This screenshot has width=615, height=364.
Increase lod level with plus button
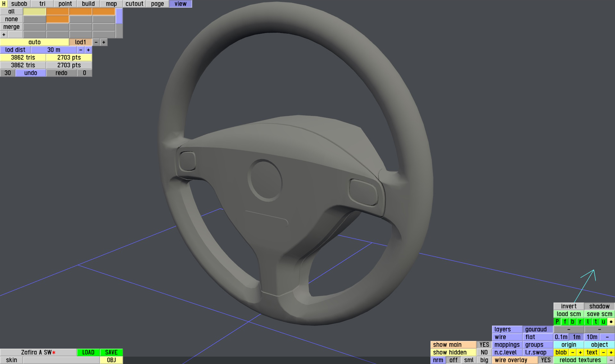point(103,42)
